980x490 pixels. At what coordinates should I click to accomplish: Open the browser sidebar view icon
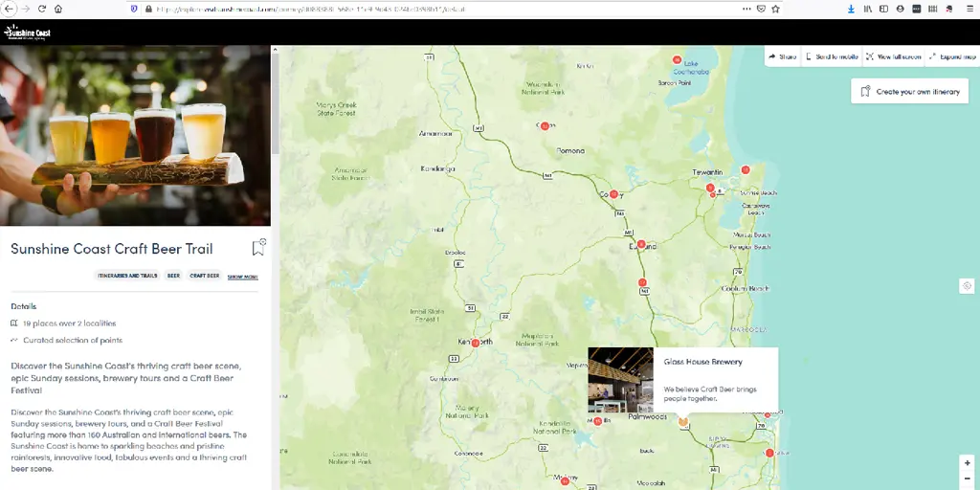[883, 9]
